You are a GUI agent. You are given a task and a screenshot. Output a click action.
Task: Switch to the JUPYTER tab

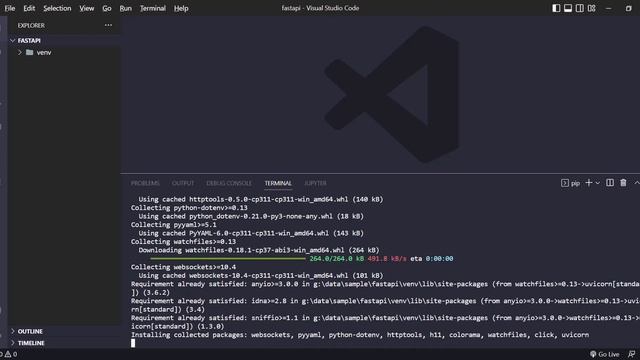[x=315, y=183]
